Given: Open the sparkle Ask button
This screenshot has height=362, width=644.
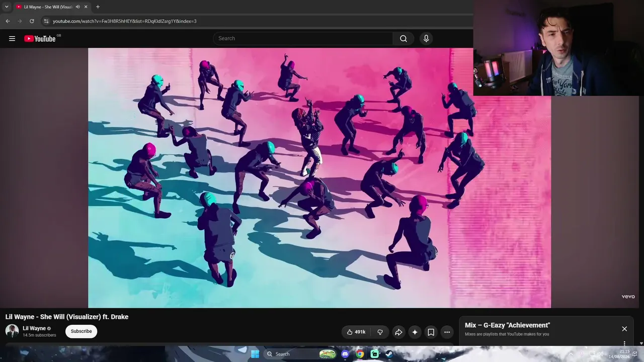Looking at the screenshot, I should 415,332.
